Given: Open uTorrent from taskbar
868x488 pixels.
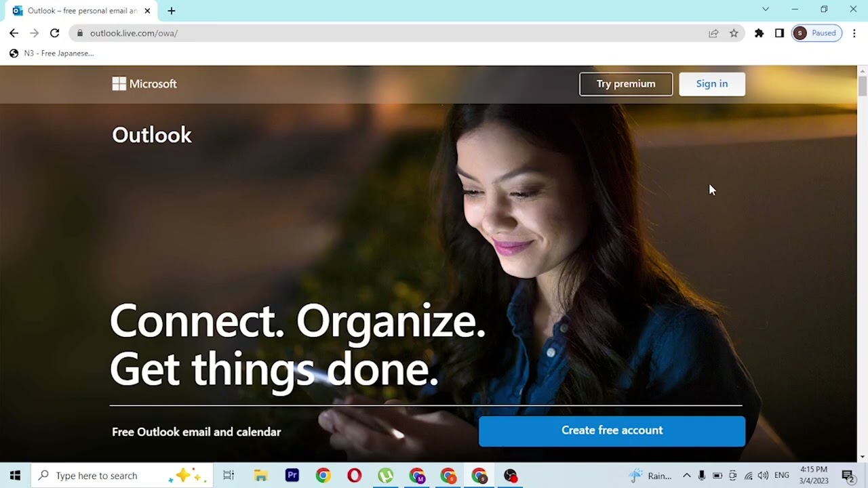Looking at the screenshot, I should click(385, 475).
